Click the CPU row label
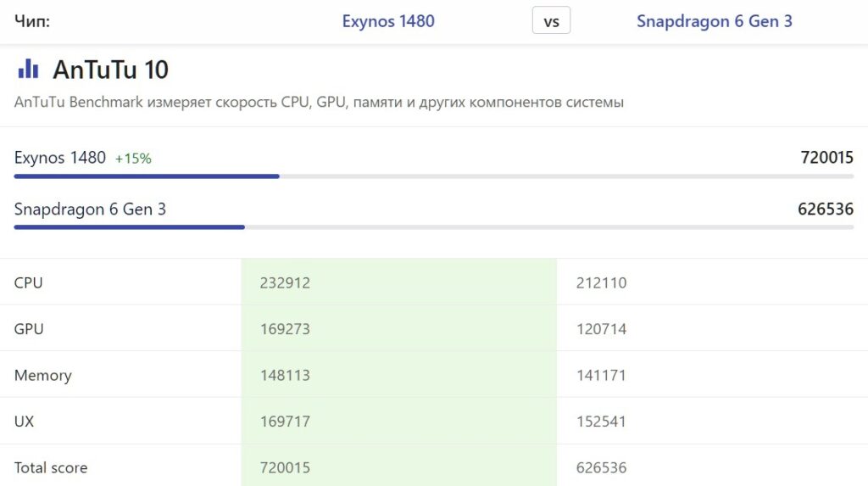 point(28,282)
